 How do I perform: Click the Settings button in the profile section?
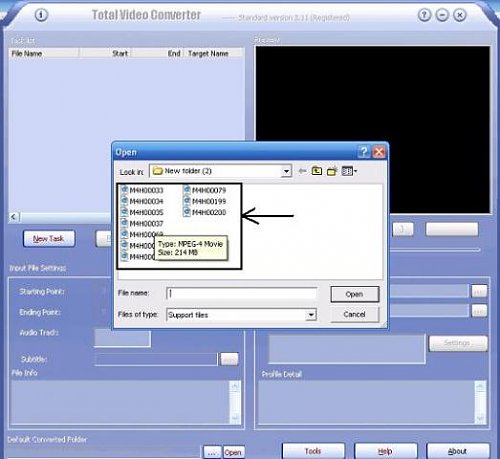point(458,343)
